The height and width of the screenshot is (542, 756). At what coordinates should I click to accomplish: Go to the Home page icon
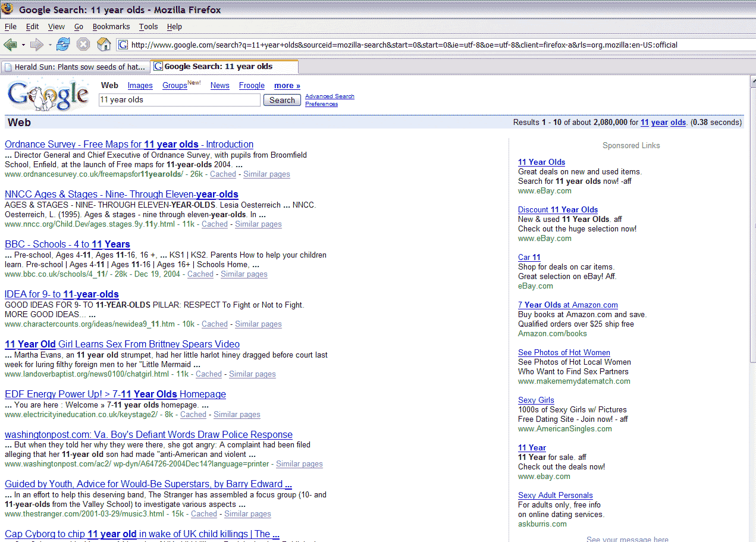click(103, 45)
